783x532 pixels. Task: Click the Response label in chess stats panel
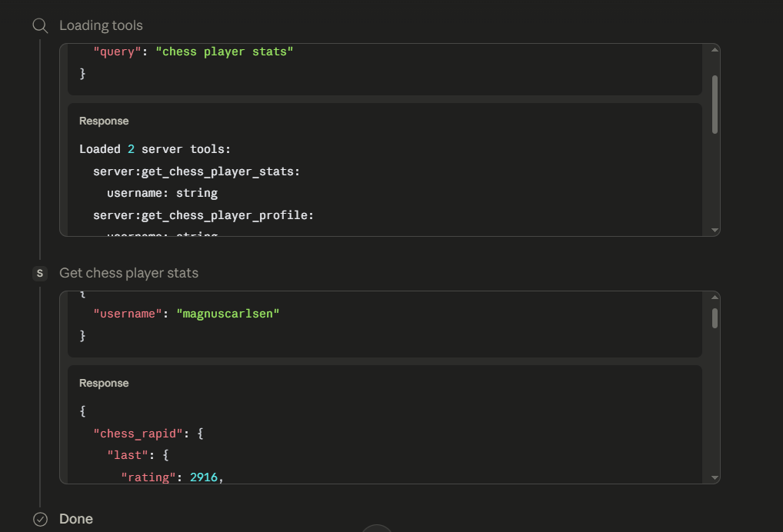pyautogui.click(x=104, y=384)
